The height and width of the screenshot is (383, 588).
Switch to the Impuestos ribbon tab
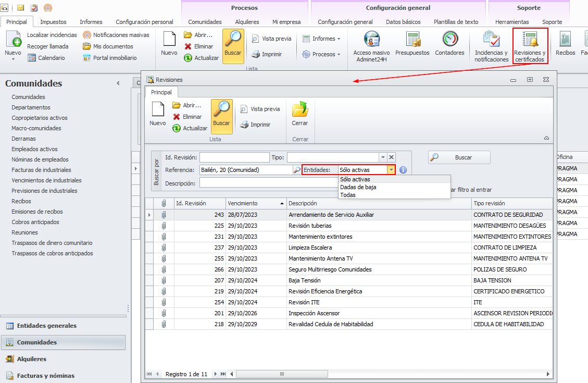(53, 22)
